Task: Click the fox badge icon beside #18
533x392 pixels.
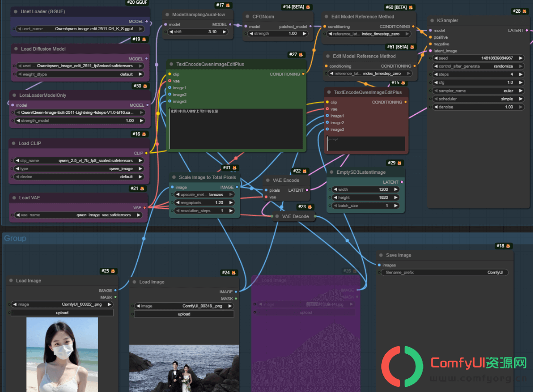Action: (508, 246)
